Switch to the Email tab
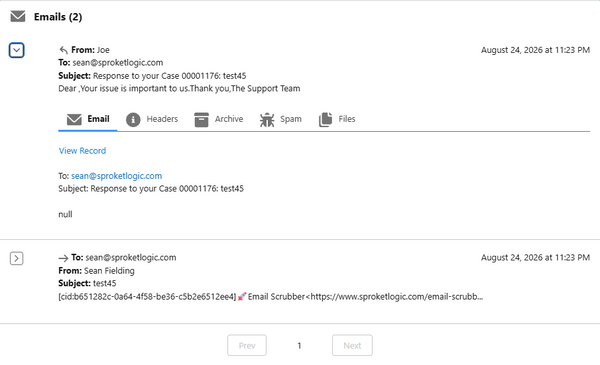The height and width of the screenshot is (365, 600). click(88, 119)
